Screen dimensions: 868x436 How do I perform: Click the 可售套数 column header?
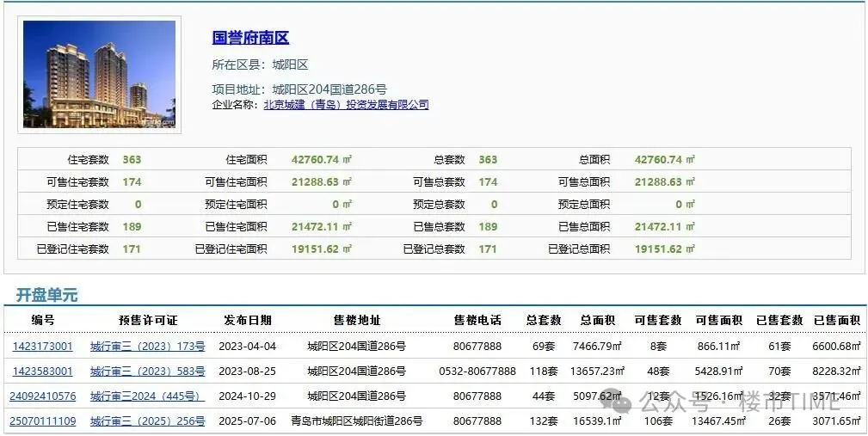[657, 320]
